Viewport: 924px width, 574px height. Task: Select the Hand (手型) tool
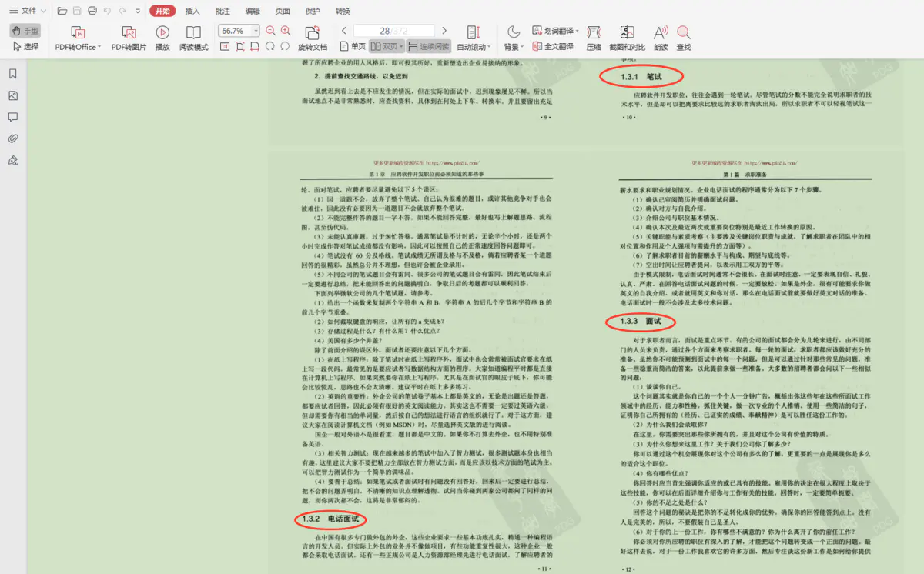(x=25, y=31)
